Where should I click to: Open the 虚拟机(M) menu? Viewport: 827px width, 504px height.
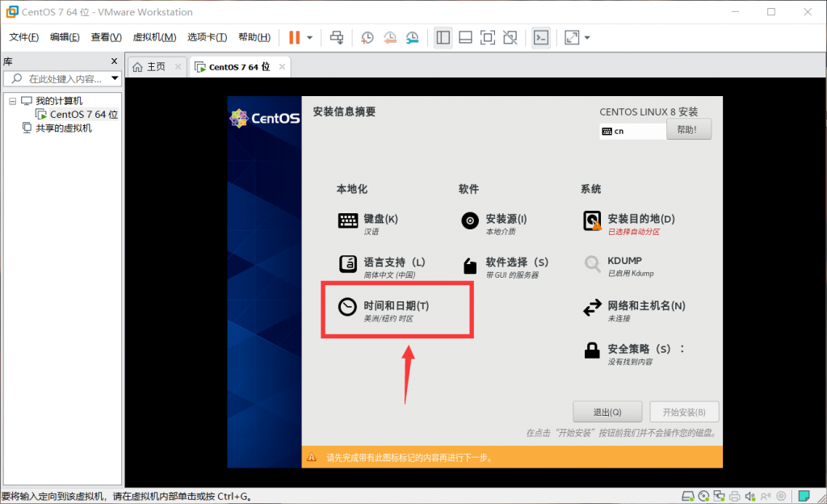[154, 37]
